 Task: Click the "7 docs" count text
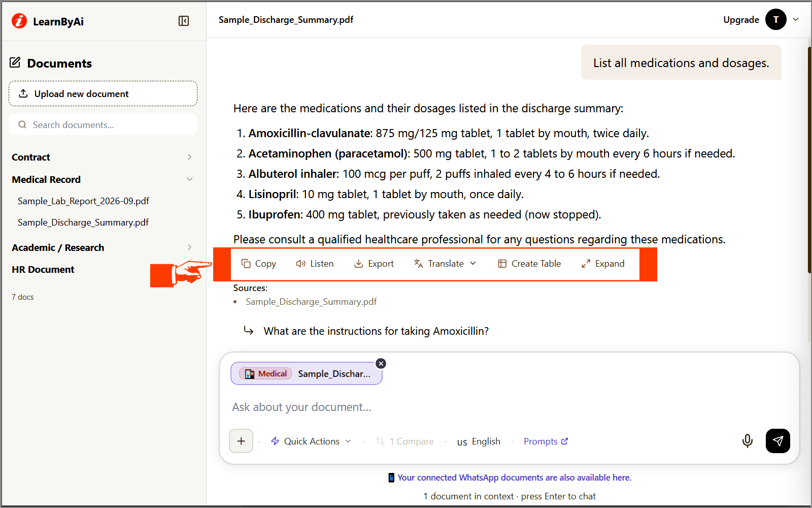[x=22, y=297]
